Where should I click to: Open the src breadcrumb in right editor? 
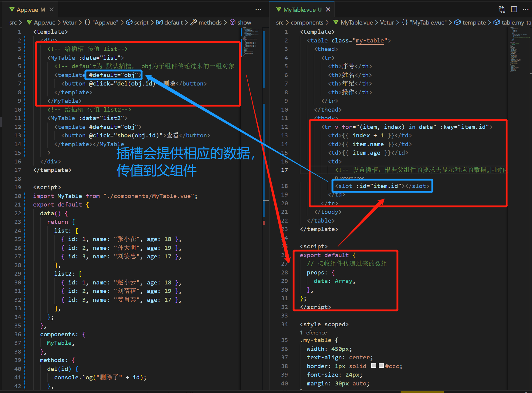tap(280, 22)
